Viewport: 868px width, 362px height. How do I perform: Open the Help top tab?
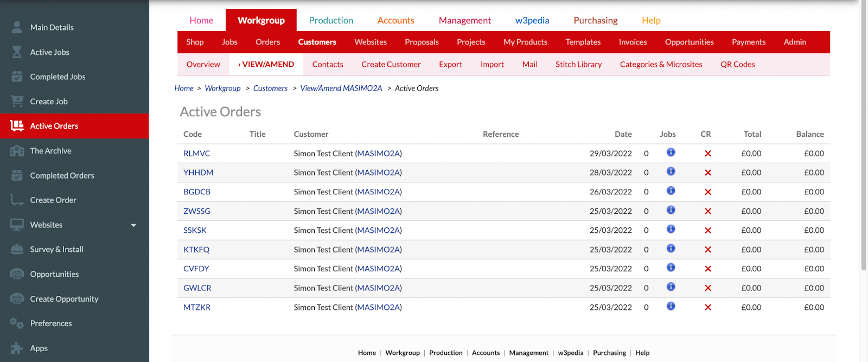pos(651,20)
